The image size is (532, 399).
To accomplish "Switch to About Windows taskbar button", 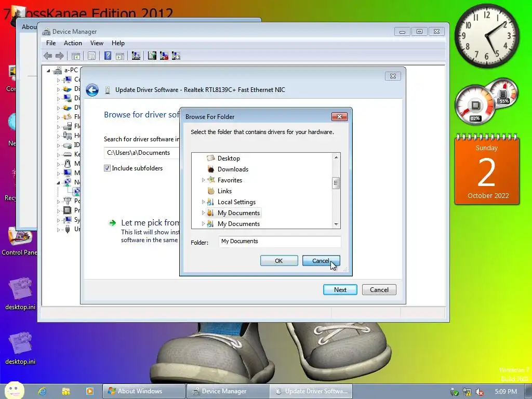I will pos(144,391).
